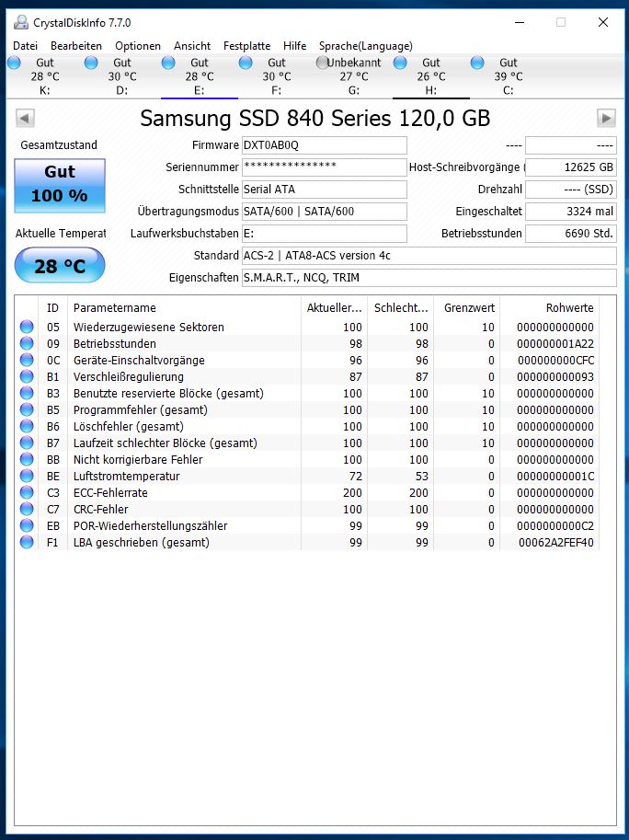Go to the next disk arrow
This screenshot has height=840, width=629.
pos(606,118)
